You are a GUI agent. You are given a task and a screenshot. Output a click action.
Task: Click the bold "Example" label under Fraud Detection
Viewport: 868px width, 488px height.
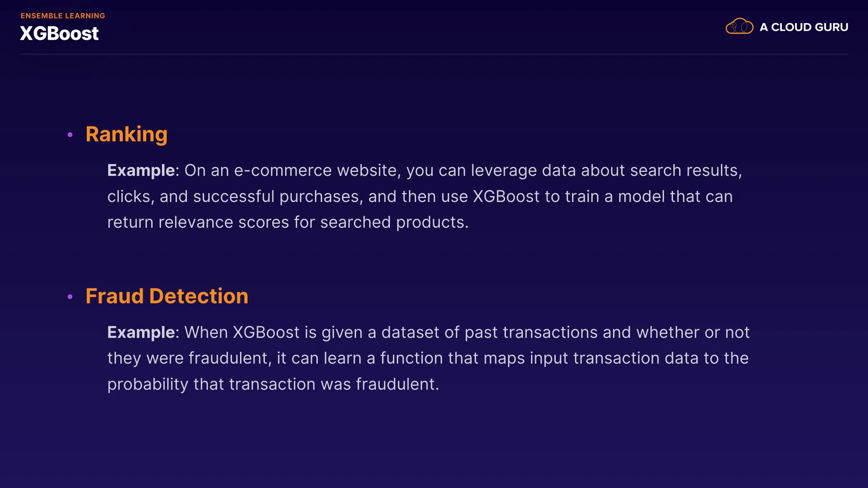(141, 333)
